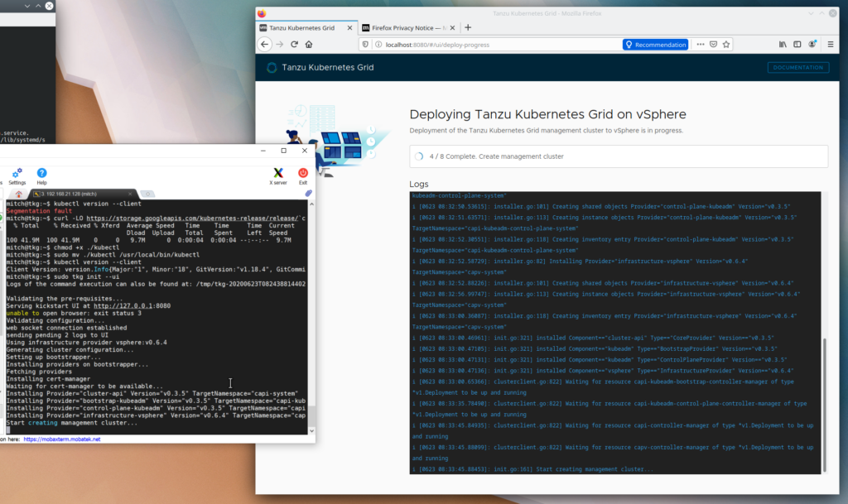Click the background terminal window maximize chevron
The image size is (848, 504).
point(38,6)
